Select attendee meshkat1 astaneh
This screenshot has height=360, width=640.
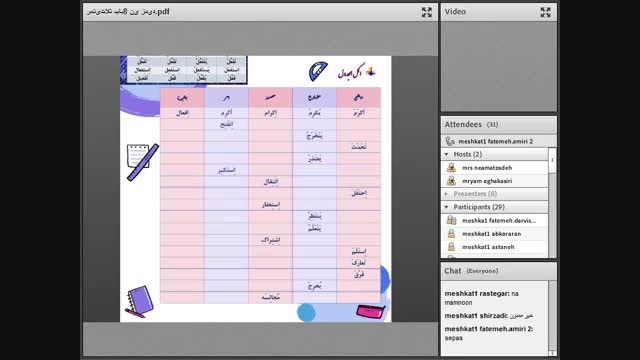[x=495, y=247]
